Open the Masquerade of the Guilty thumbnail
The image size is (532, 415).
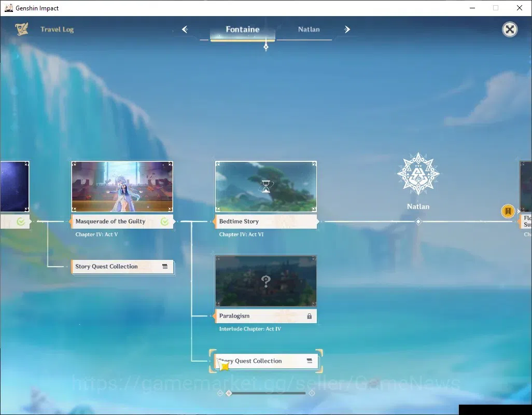pos(122,186)
